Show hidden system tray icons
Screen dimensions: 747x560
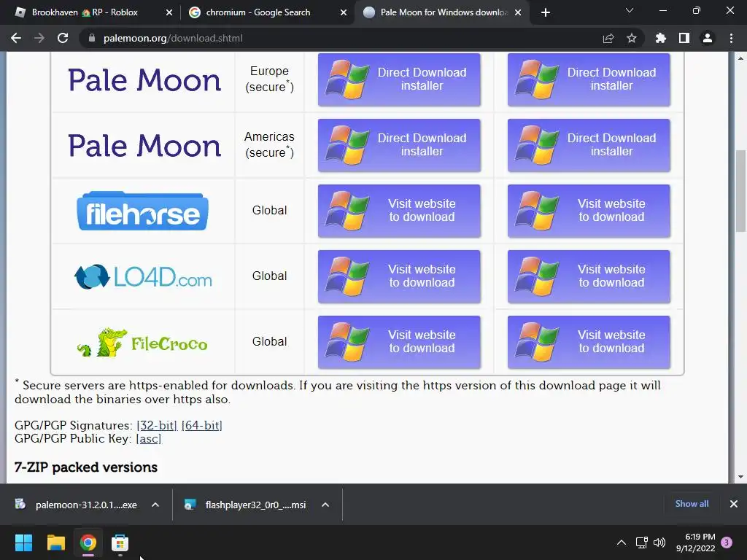(622, 542)
